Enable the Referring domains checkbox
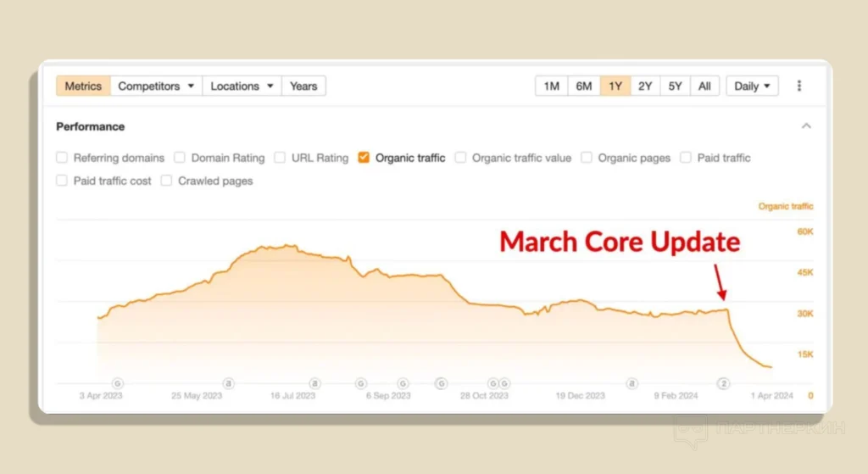The height and width of the screenshot is (474, 868). click(x=62, y=158)
